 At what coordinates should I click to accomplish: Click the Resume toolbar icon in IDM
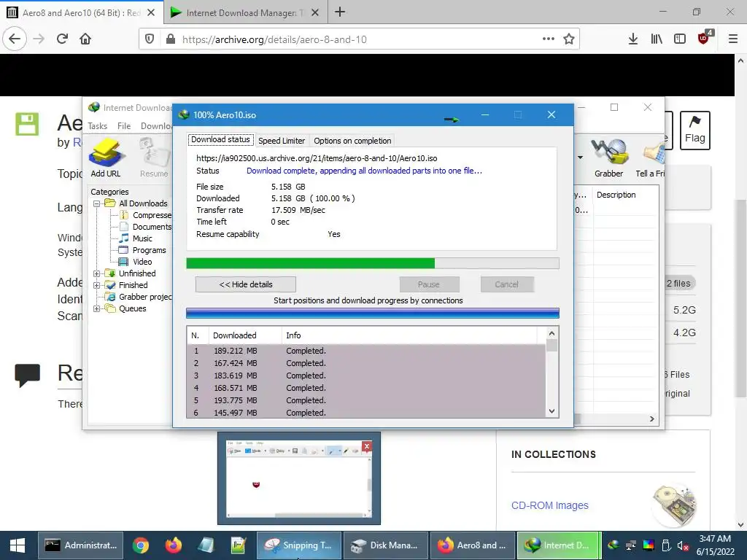click(155, 157)
